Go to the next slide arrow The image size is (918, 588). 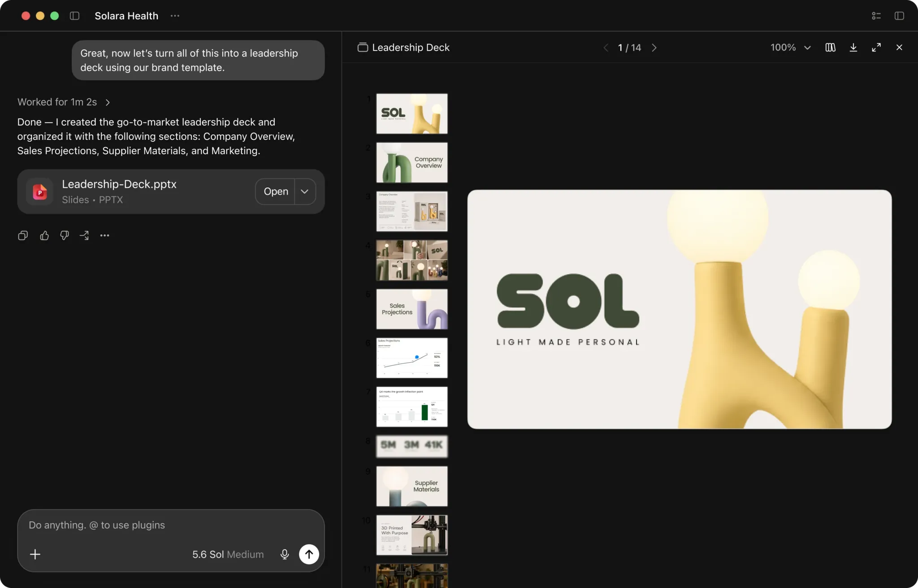(654, 48)
